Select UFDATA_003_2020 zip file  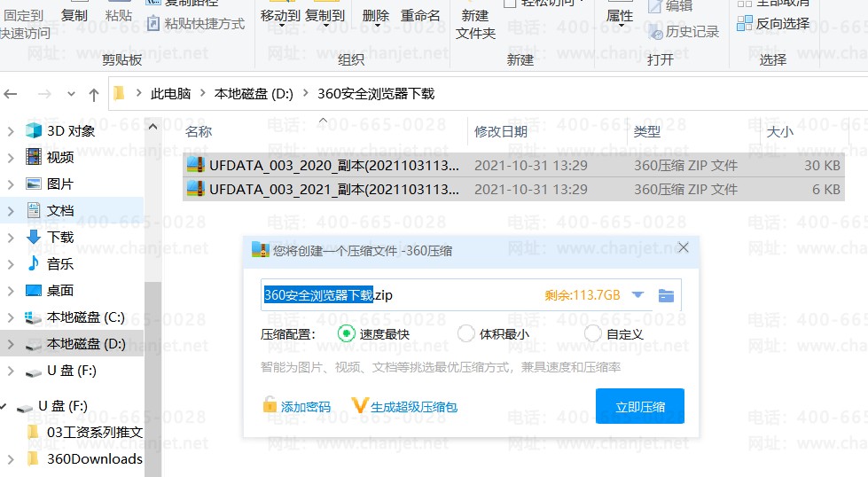pyautogui.click(x=513, y=165)
